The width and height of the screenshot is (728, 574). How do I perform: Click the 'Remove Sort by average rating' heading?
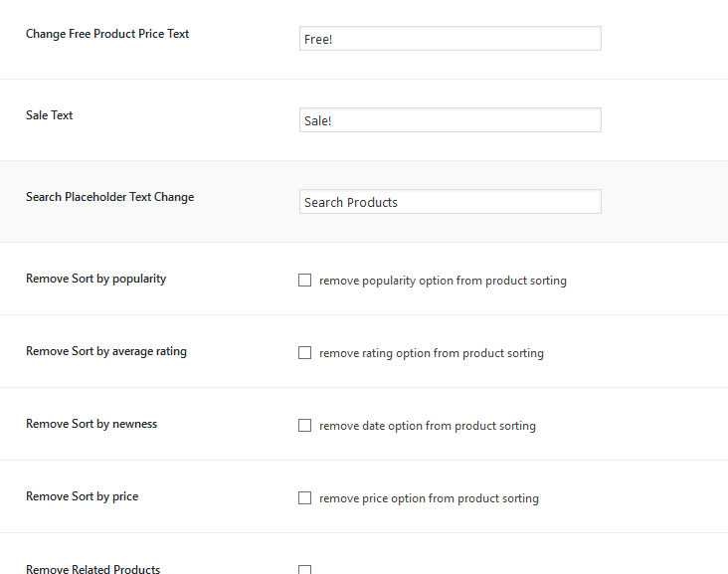pyautogui.click(x=105, y=351)
